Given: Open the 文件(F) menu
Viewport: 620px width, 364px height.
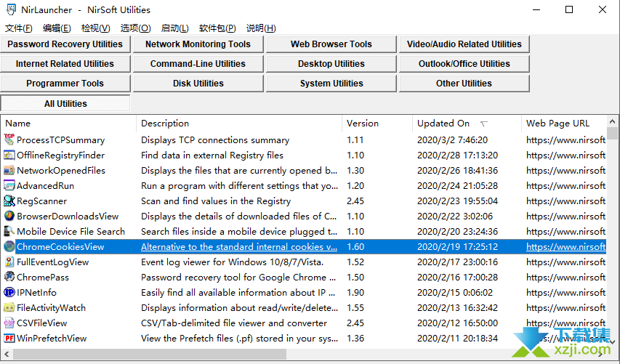Looking at the screenshot, I should coord(19,28).
